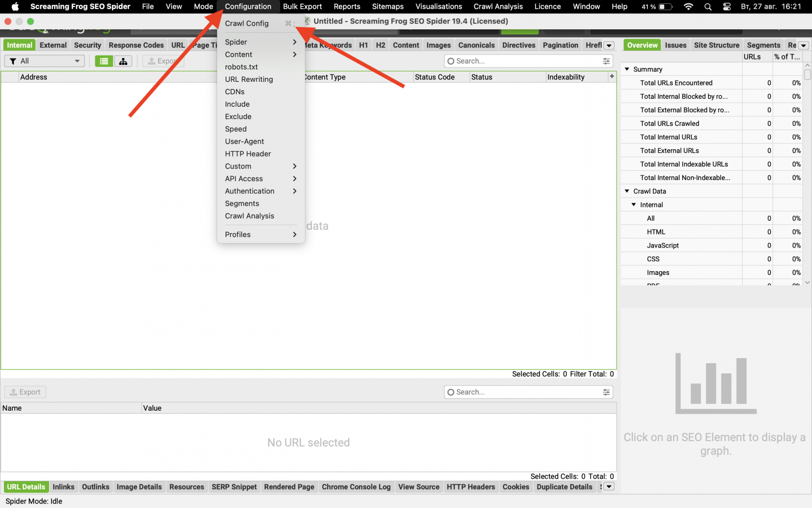Click the top search field
Image resolution: width=812 pixels, height=508 pixels.
click(x=528, y=61)
